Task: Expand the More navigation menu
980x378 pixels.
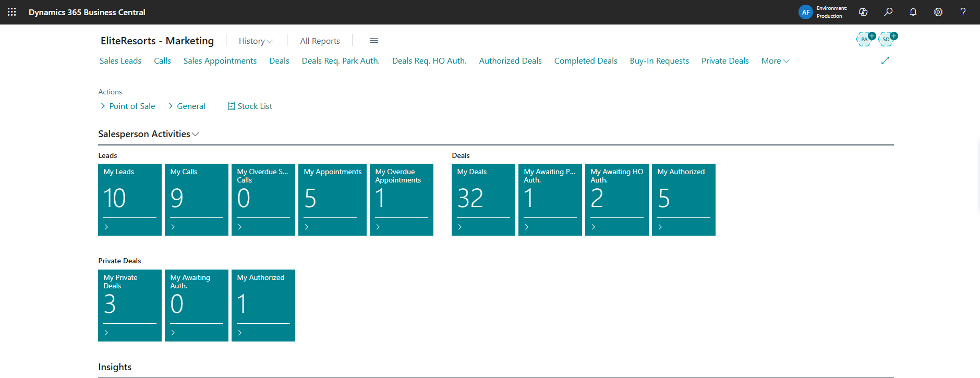Action: [775, 61]
